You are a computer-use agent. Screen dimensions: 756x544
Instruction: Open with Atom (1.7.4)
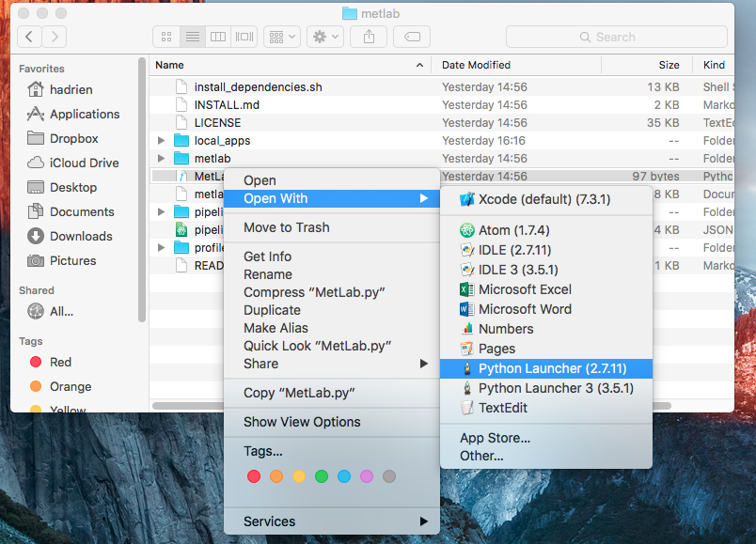545,230
